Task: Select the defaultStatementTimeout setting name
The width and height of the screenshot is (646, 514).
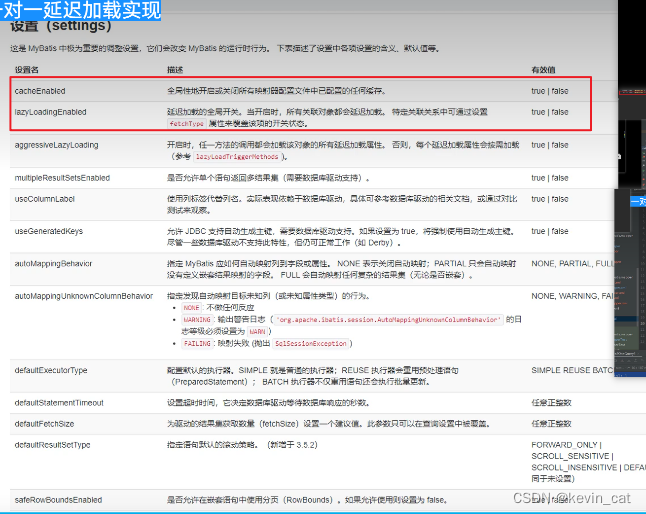Action: pyautogui.click(x=59, y=403)
